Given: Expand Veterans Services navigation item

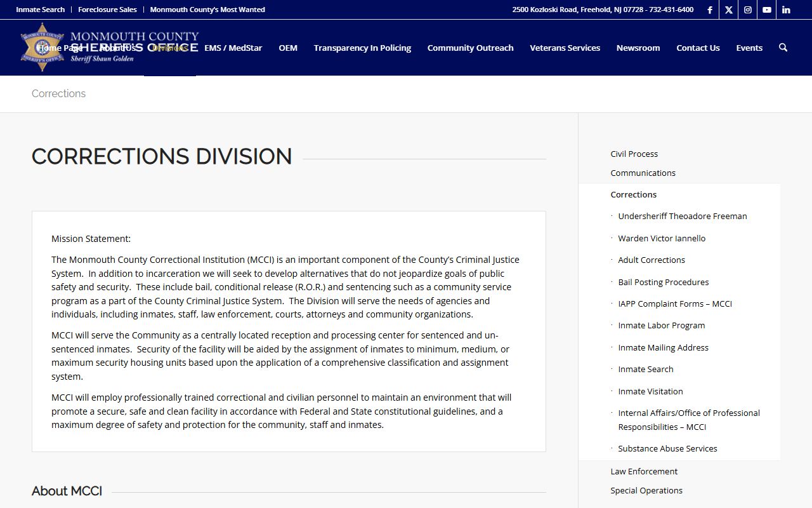Looking at the screenshot, I should point(565,48).
